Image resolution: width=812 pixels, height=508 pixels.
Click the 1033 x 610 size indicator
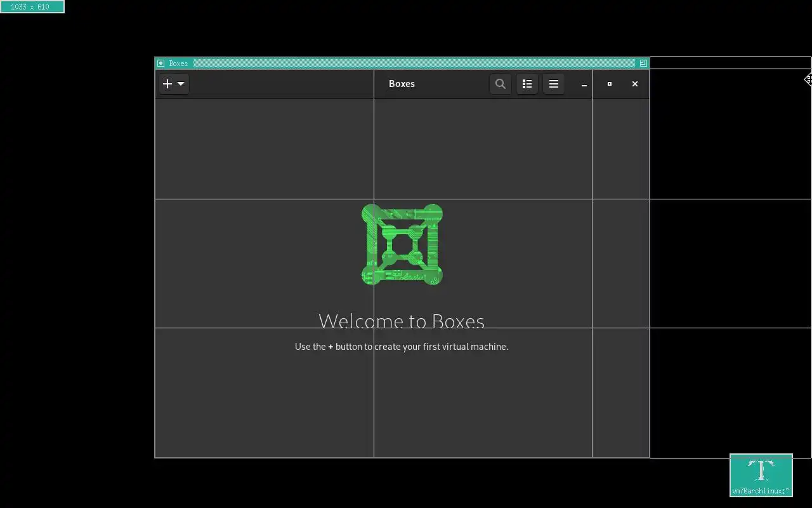[32, 7]
